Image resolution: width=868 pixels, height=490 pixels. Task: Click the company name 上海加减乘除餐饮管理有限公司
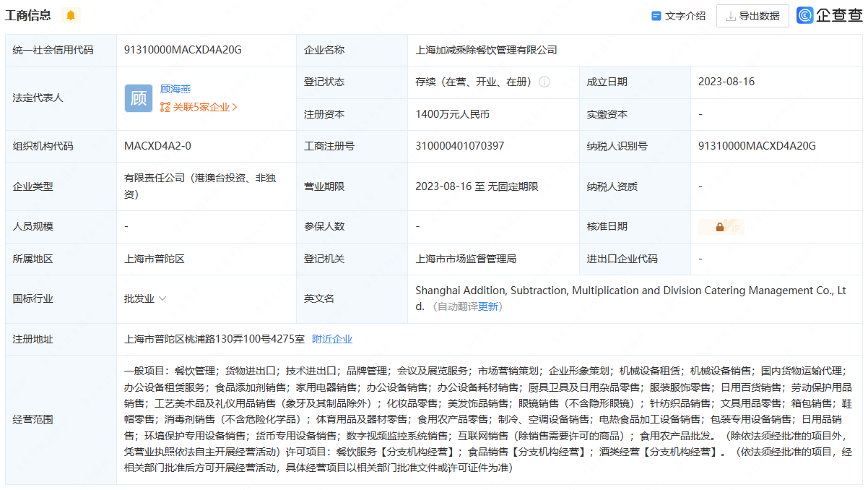click(486, 50)
